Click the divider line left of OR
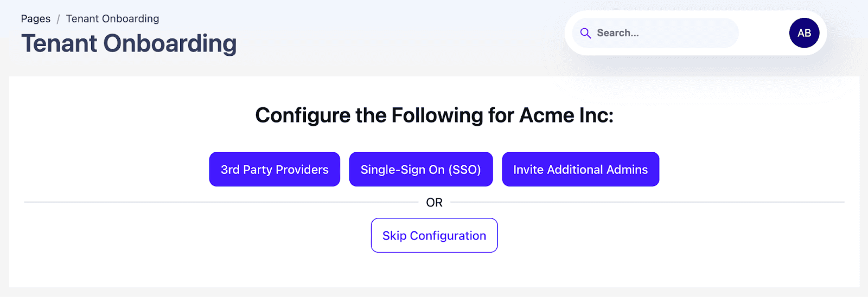 [x=217, y=202]
